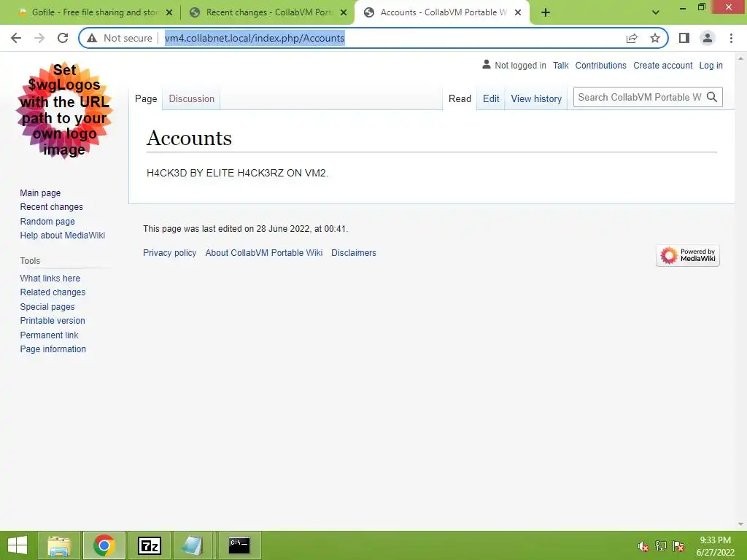Select the Page tab
The image size is (747, 560).
click(146, 98)
